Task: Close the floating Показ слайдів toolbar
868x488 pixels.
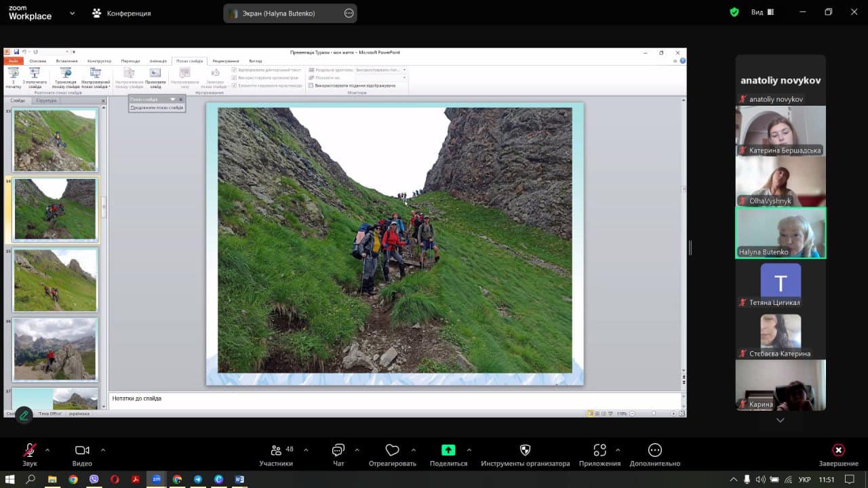Action: tap(181, 100)
